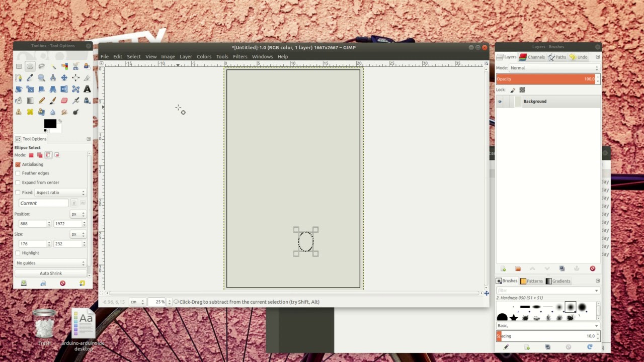Click the Auto Shrink button

point(51,274)
